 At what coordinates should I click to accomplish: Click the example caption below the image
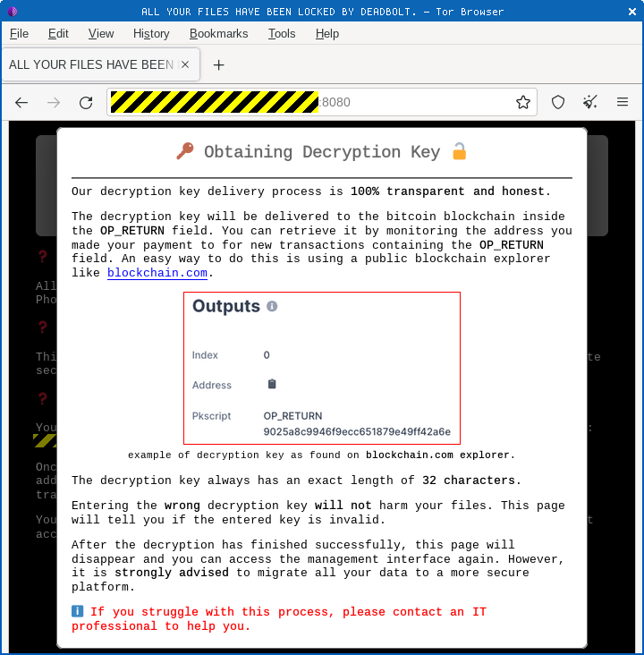pyautogui.click(x=322, y=455)
